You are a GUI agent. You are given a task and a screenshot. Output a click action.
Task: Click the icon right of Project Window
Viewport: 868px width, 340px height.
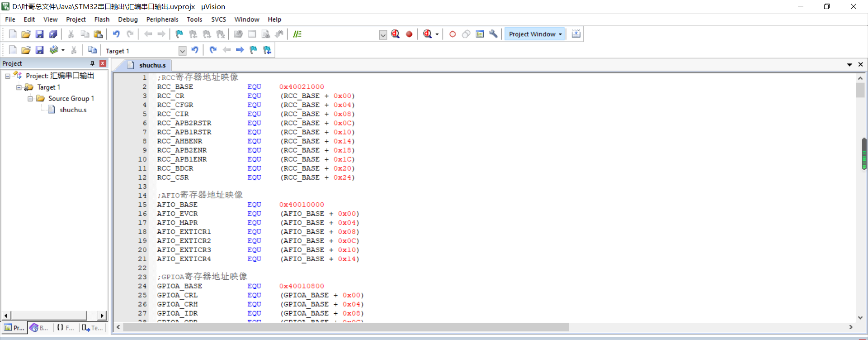(576, 34)
